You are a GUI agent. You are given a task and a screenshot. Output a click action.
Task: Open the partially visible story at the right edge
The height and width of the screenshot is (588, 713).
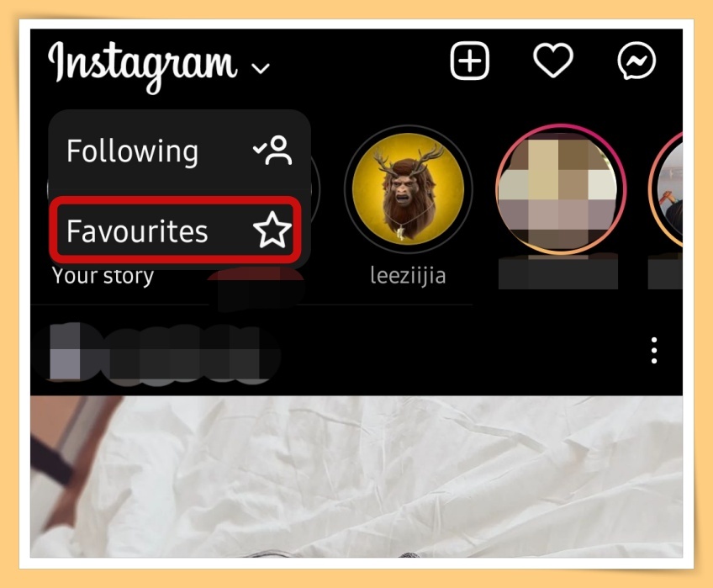coord(666,189)
